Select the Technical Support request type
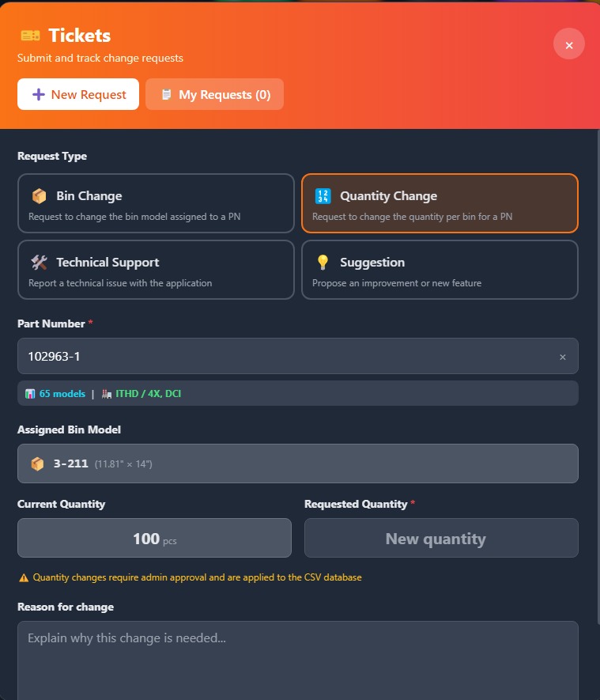600x700 pixels. click(x=156, y=271)
